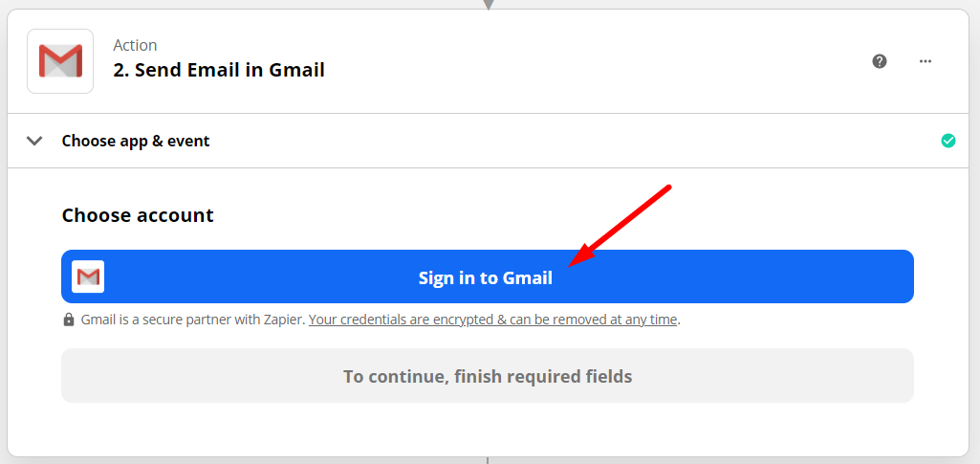Select the step title 2. Send Email in Gmail
The width and height of the screenshot is (980, 464).
219,70
